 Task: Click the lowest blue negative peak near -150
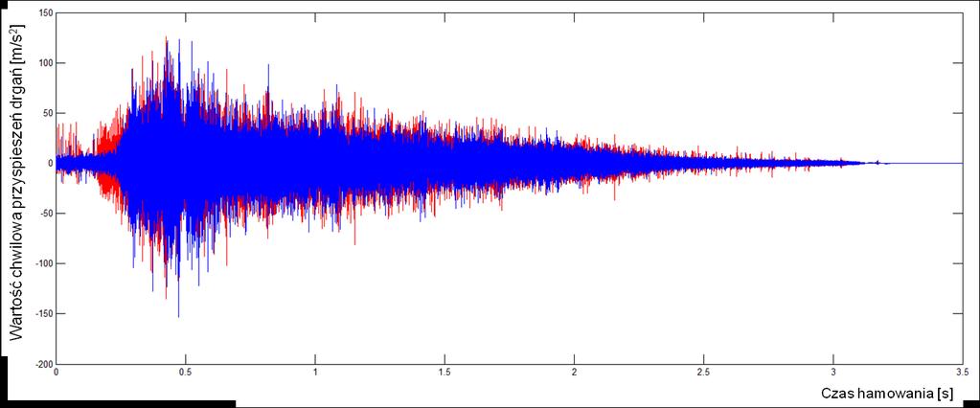(179, 315)
